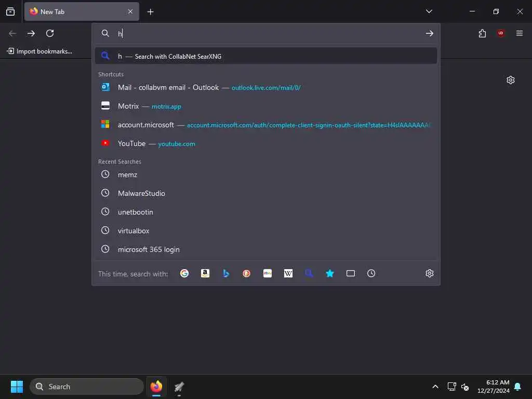This screenshot has height=399, width=532.
Task: Search this time in Bookmarks star
Action: click(x=330, y=273)
